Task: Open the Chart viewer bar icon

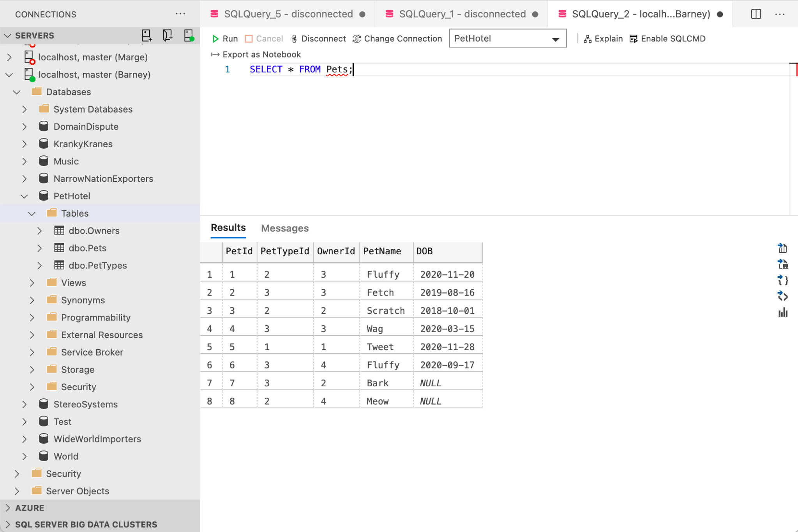Action: (782, 313)
